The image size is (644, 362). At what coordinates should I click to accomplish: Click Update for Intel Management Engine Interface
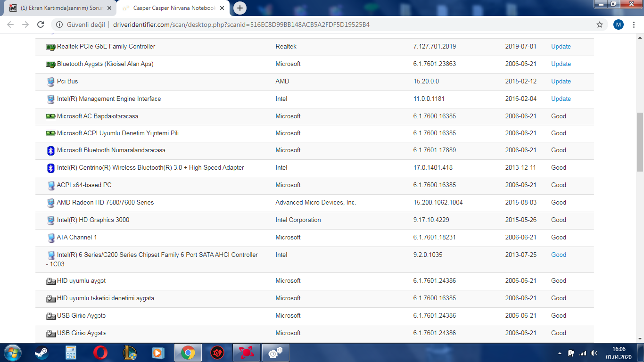561,99
